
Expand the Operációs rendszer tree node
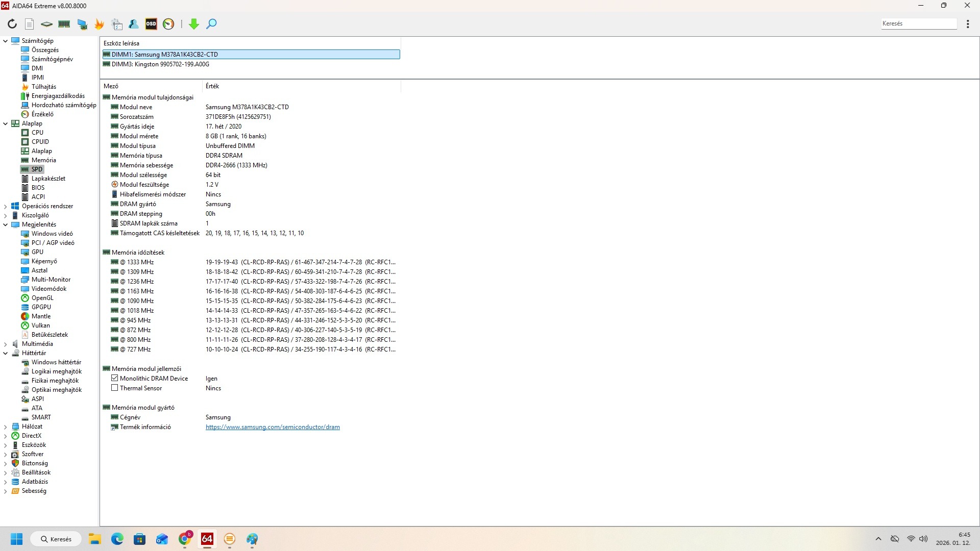point(6,206)
